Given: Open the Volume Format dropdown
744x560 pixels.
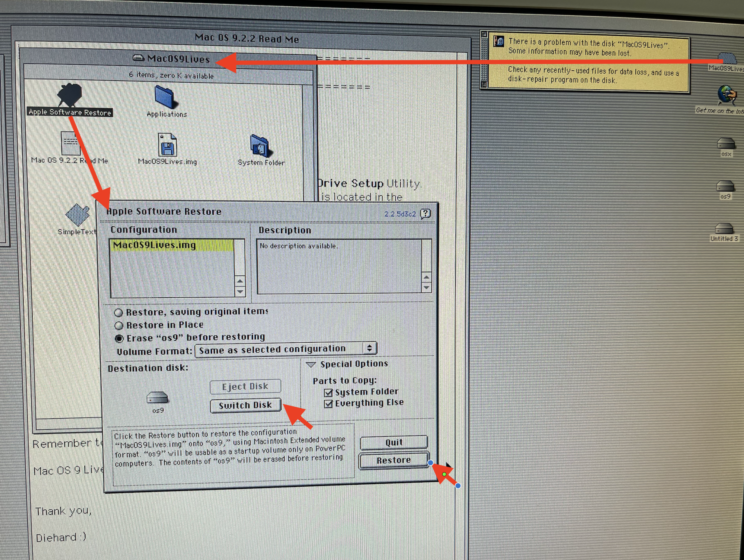Looking at the screenshot, I should 286,349.
